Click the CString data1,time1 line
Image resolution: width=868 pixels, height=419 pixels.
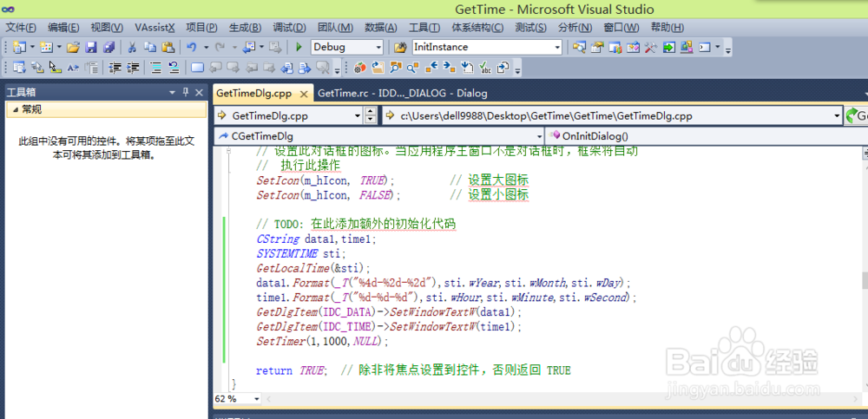316,239
